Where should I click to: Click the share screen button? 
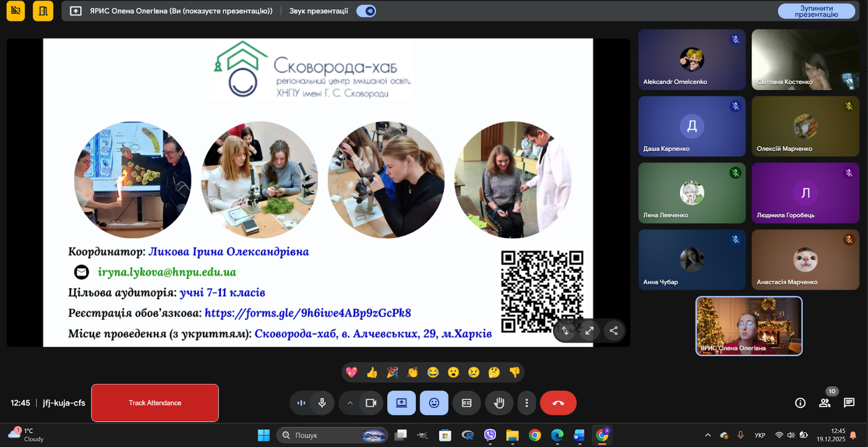pyautogui.click(x=401, y=403)
